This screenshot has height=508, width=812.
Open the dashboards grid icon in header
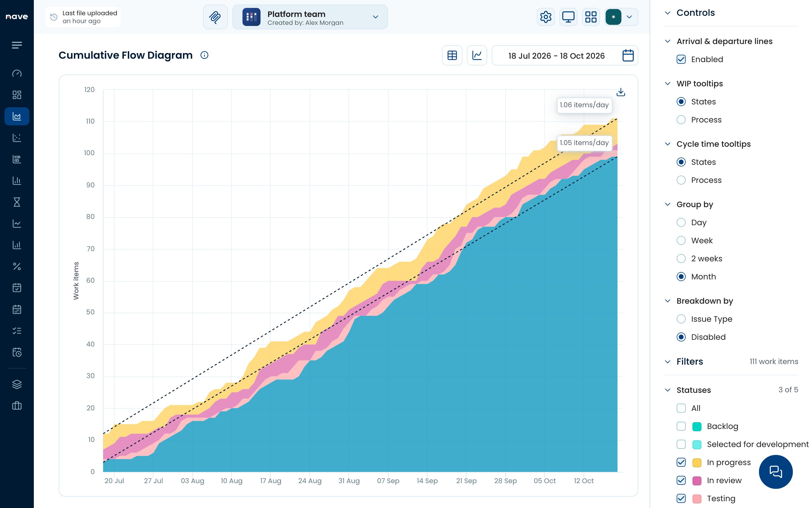coord(591,17)
